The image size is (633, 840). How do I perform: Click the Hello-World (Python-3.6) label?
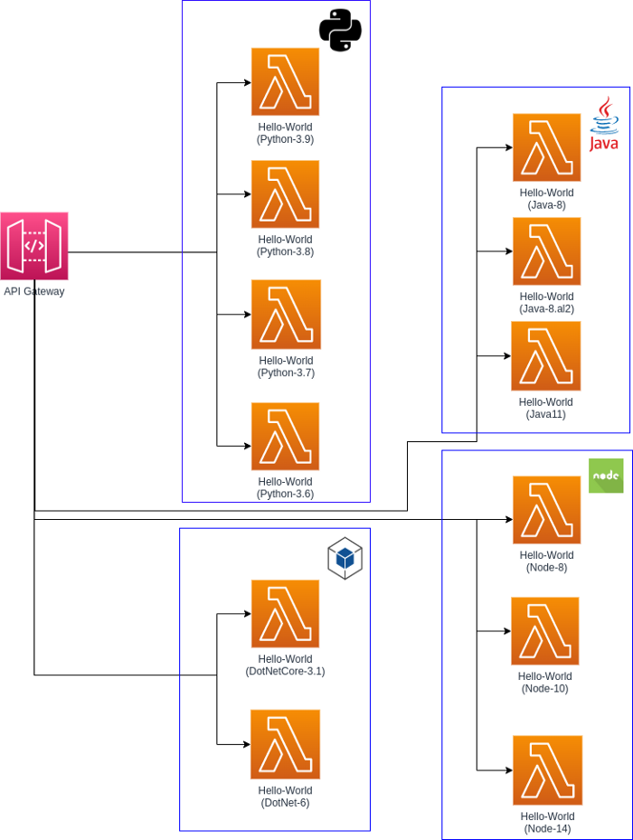tap(285, 488)
